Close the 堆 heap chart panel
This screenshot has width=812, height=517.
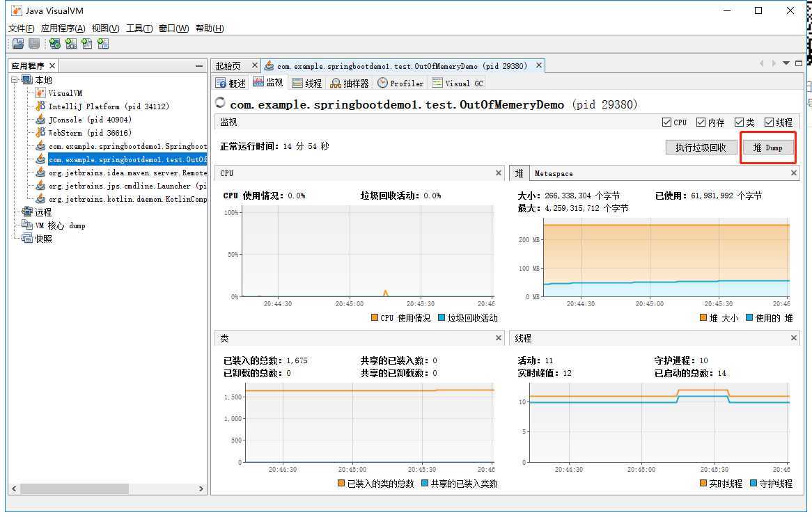tap(793, 173)
